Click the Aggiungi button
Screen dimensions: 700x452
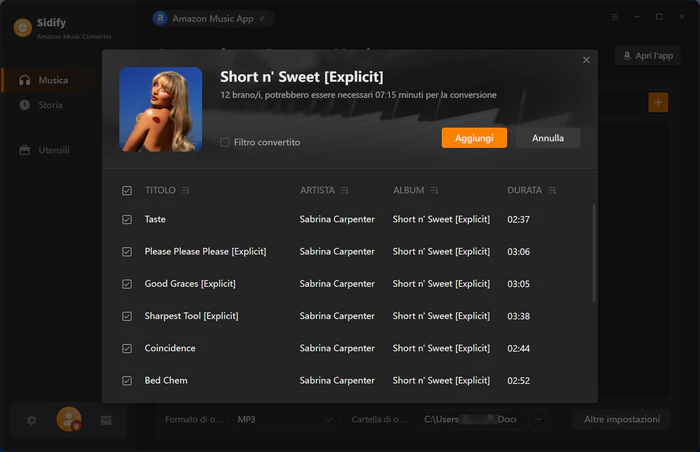(x=474, y=138)
